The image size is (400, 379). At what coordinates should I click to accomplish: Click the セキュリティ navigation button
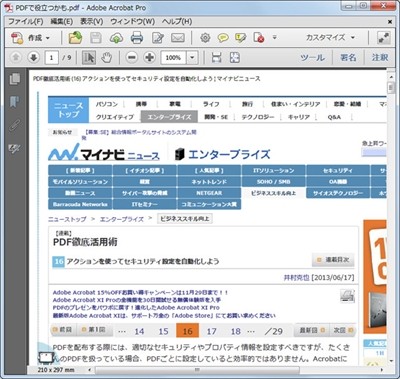(338, 170)
